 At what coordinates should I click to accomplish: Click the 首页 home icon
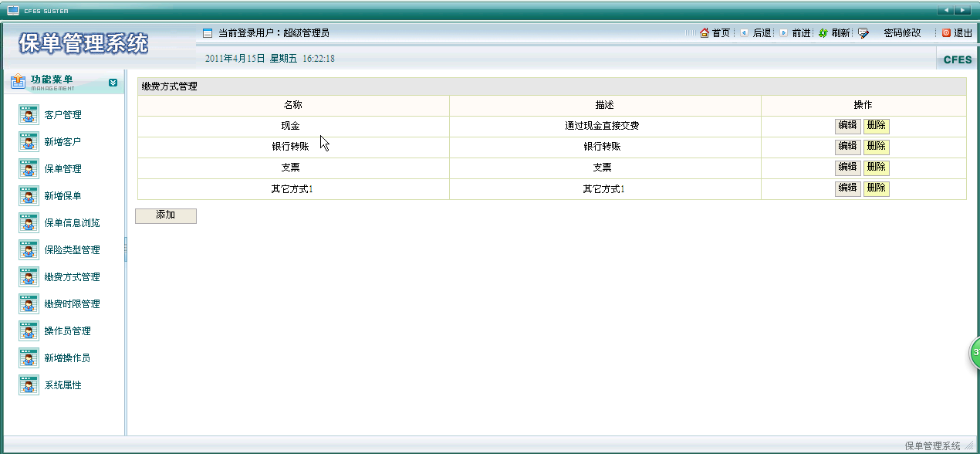click(704, 33)
